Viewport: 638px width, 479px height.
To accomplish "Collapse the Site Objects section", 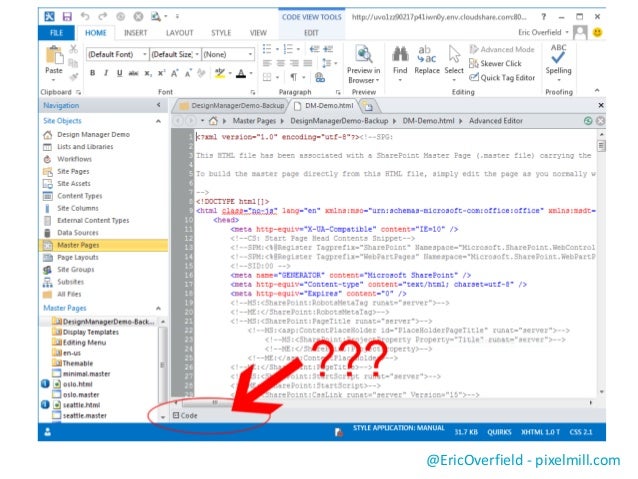I will tap(158, 121).
